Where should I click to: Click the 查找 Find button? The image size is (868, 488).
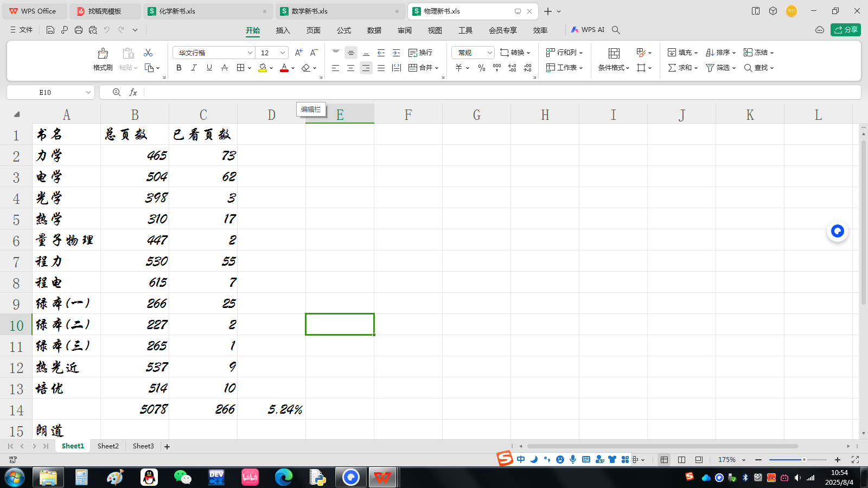[x=758, y=68]
